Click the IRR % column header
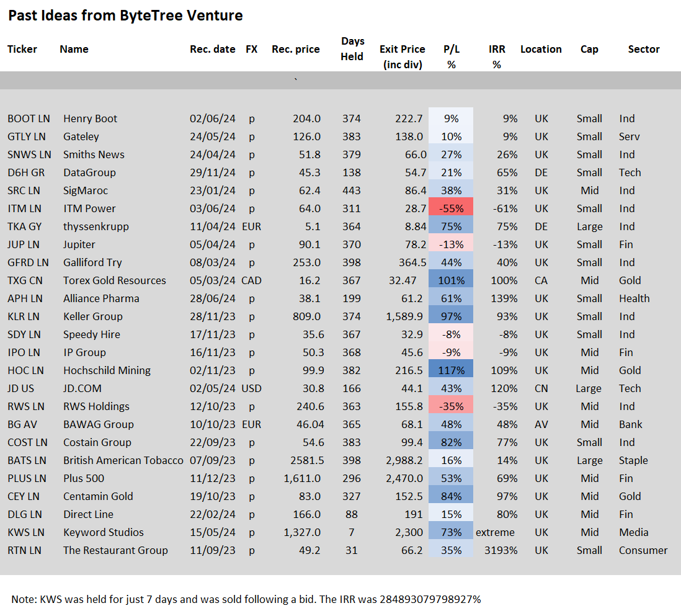681x616 pixels. tap(497, 57)
